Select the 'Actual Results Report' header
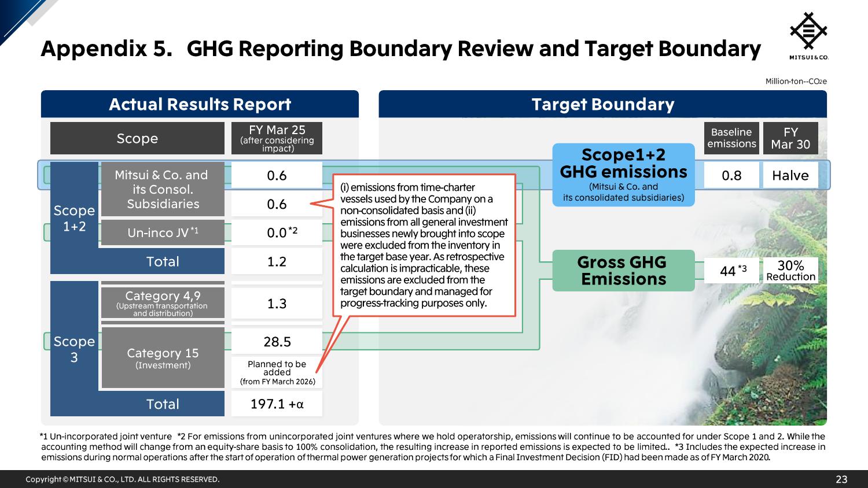 click(x=200, y=104)
